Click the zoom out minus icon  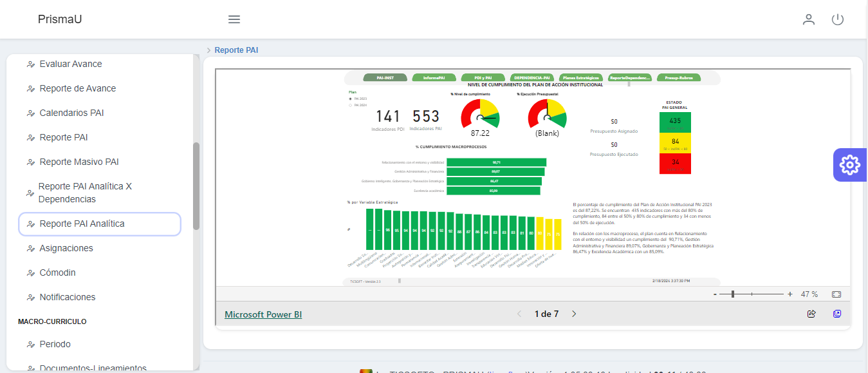715,294
